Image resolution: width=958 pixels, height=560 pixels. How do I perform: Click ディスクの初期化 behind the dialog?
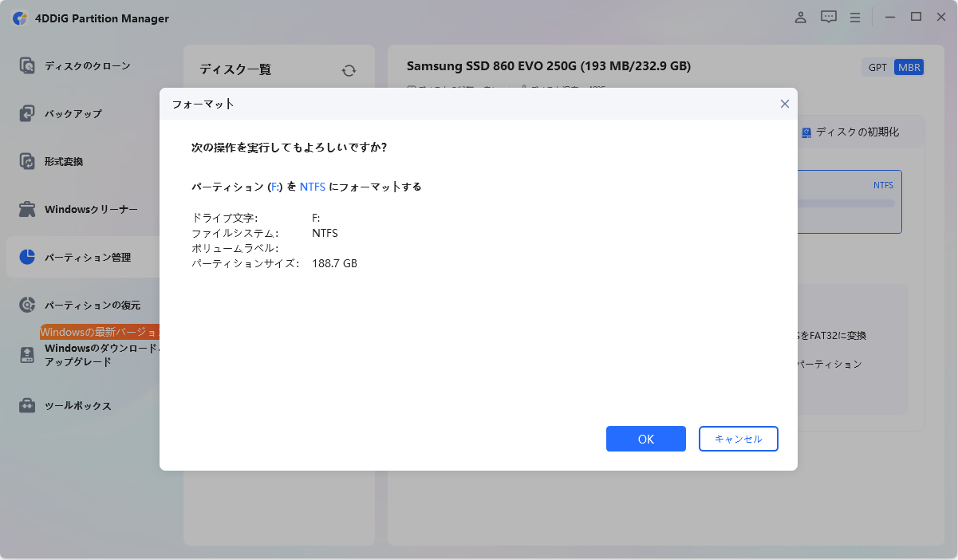850,132
